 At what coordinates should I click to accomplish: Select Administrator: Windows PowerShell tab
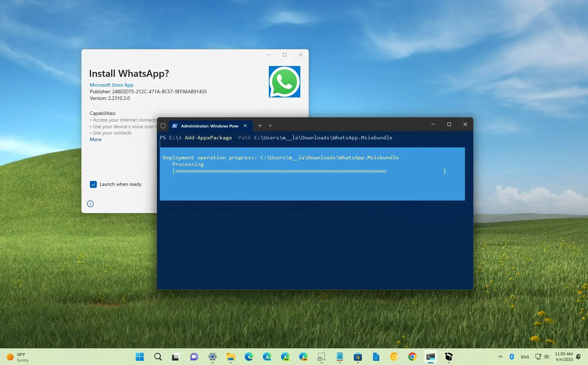tap(209, 126)
